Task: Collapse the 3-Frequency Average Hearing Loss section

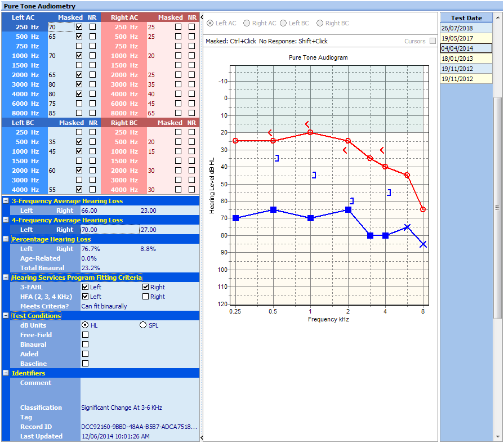Action: click(6, 201)
